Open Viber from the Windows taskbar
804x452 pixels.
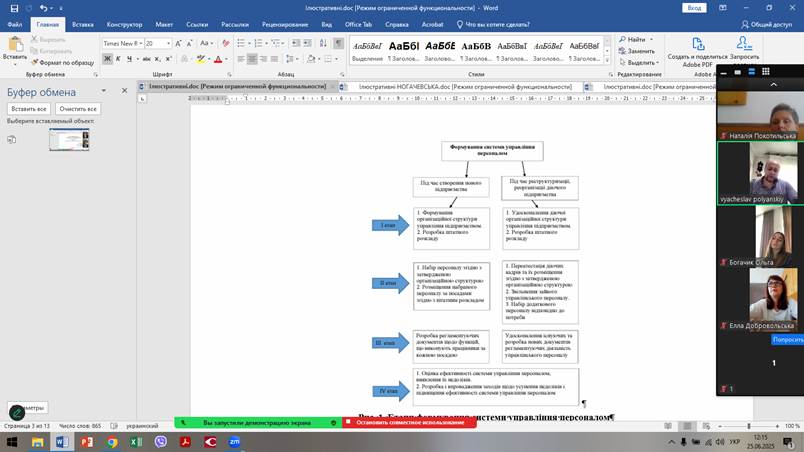pos(161,441)
